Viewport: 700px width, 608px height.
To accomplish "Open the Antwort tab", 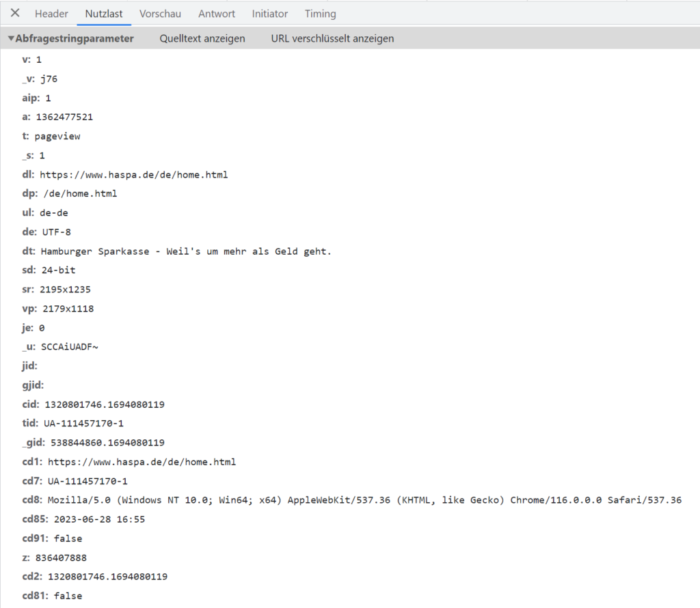I will pos(217,14).
